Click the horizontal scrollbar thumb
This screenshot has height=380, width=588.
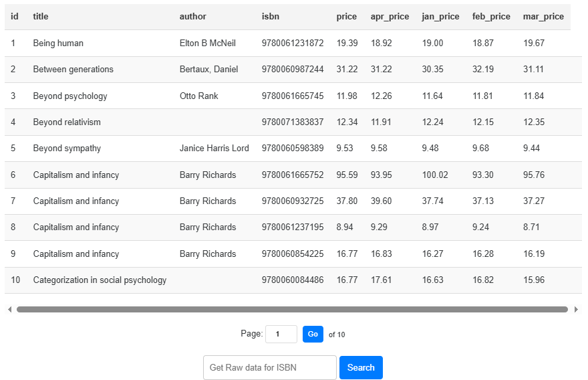(x=292, y=309)
